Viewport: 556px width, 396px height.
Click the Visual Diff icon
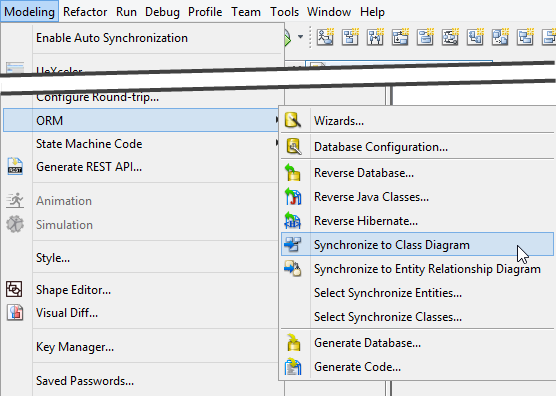pos(15,313)
